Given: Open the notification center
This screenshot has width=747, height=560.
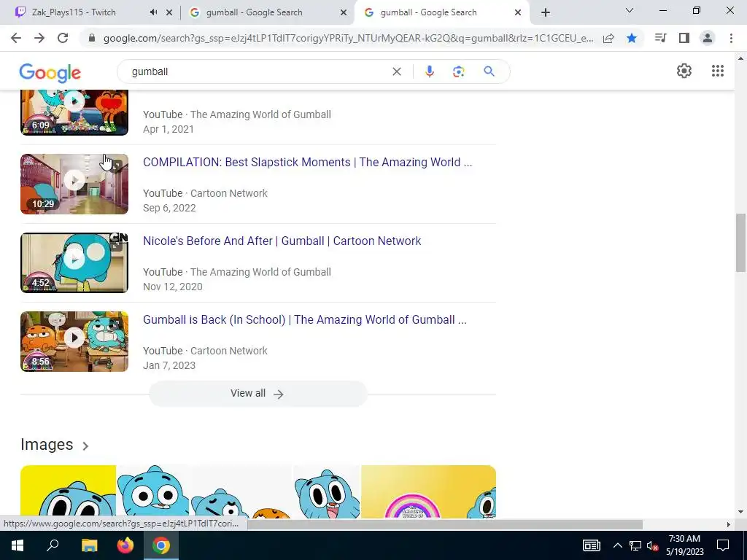Looking at the screenshot, I should point(723,545).
